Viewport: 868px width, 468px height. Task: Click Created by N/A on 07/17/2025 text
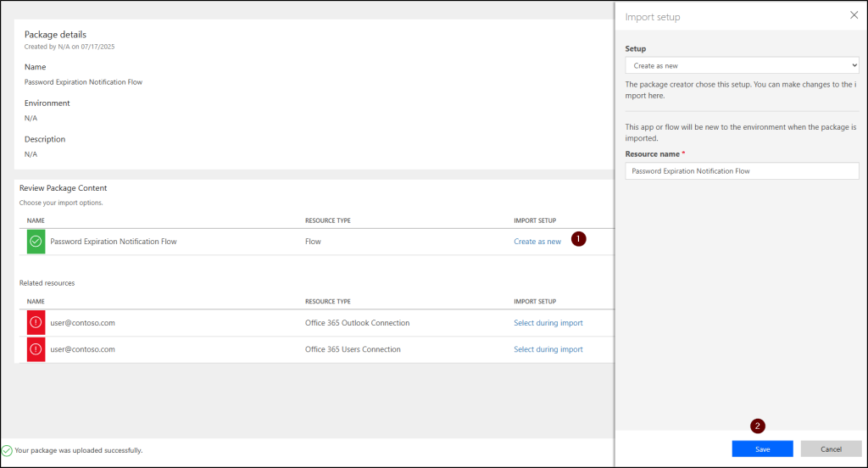click(70, 47)
